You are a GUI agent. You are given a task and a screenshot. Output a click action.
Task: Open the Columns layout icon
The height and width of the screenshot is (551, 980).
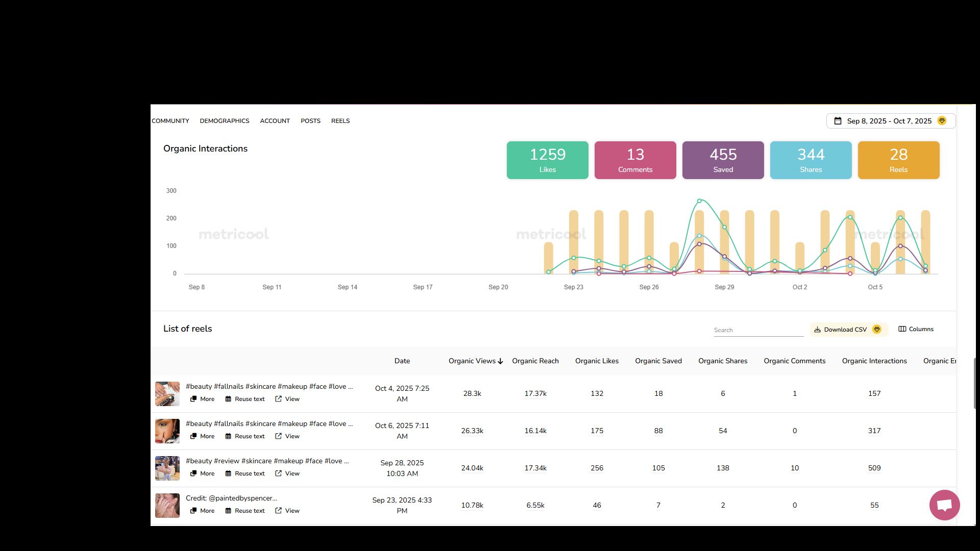902,329
